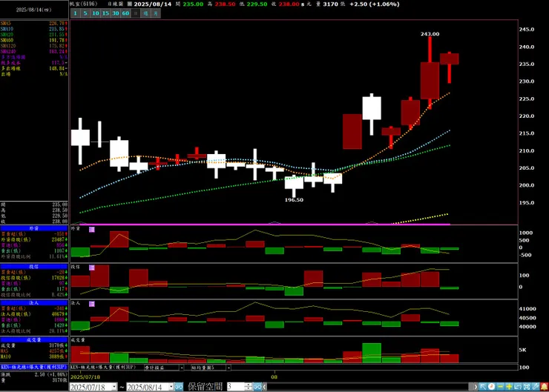Image resolution: width=549 pixels, height=392 pixels.
Task: Click the 243.00 high price label
Action: point(430,34)
